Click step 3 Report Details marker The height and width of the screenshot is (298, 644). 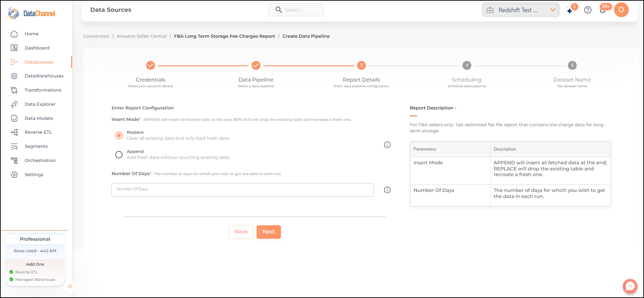pyautogui.click(x=361, y=65)
